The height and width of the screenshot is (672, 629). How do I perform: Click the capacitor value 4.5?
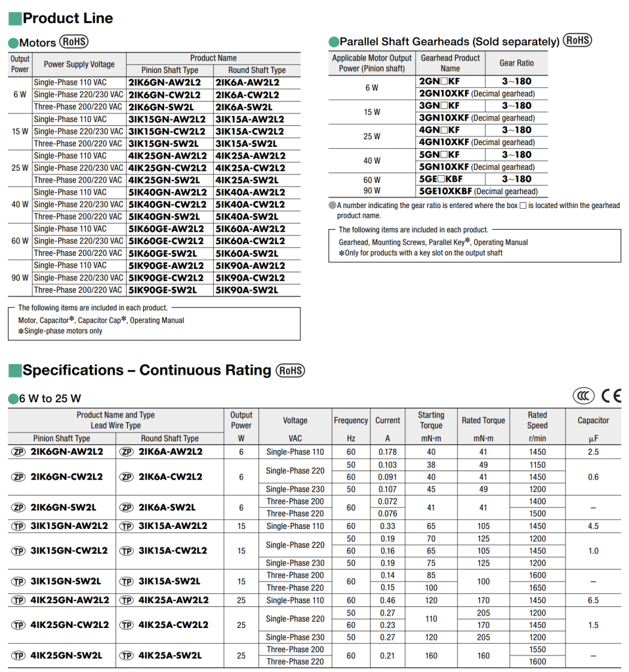(594, 526)
